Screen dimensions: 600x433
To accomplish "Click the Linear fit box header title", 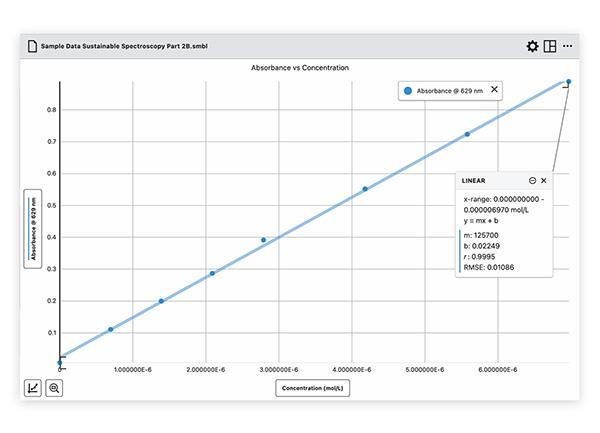I will (475, 181).
